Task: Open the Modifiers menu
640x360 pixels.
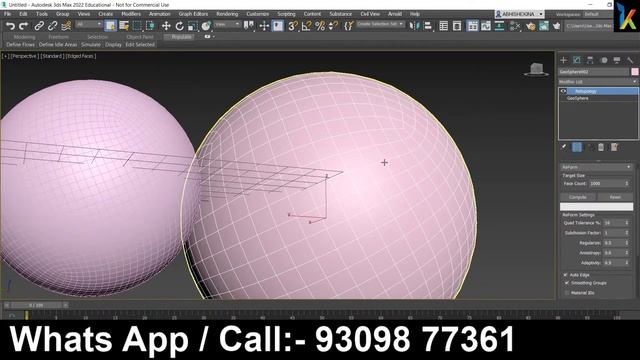Action: (x=131, y=14)
